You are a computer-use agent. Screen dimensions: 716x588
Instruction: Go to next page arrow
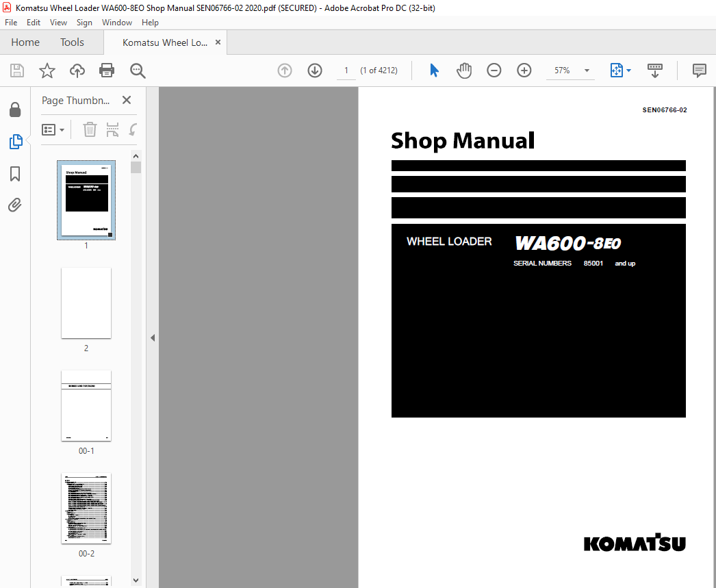315,71
